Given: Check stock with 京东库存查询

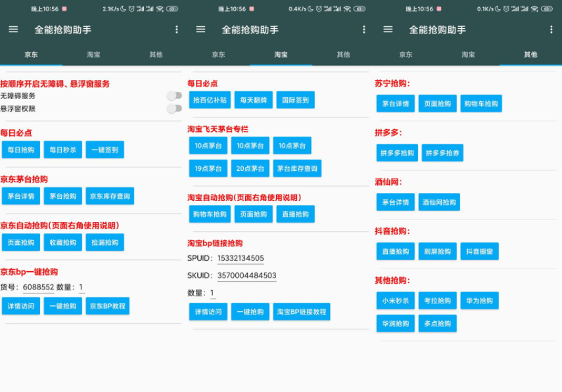Looking at the screenshot, I should pos(110,196).
